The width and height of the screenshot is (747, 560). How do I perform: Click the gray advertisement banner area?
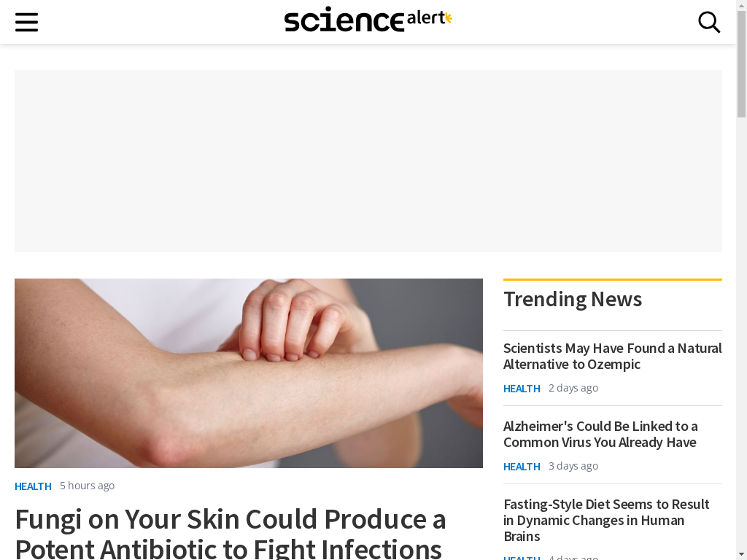tap(368, 161)
